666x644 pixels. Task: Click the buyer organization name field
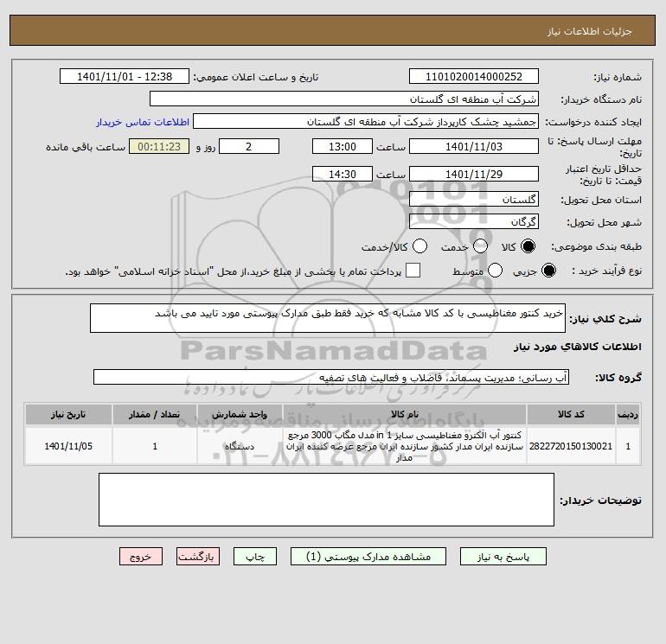pyautogui.click(x=344, y=99)
